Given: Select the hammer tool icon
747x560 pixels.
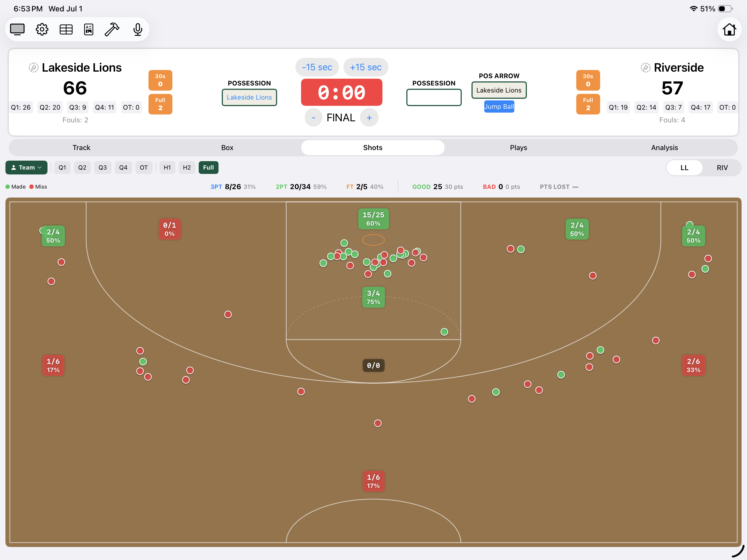Looking at the screenshot, I should (x=112, y=29).
